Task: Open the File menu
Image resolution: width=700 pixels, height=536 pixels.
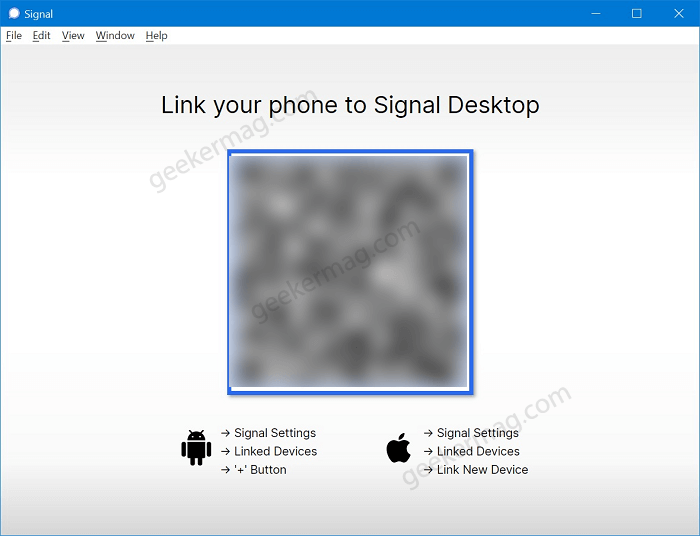Action: point(14,36)
